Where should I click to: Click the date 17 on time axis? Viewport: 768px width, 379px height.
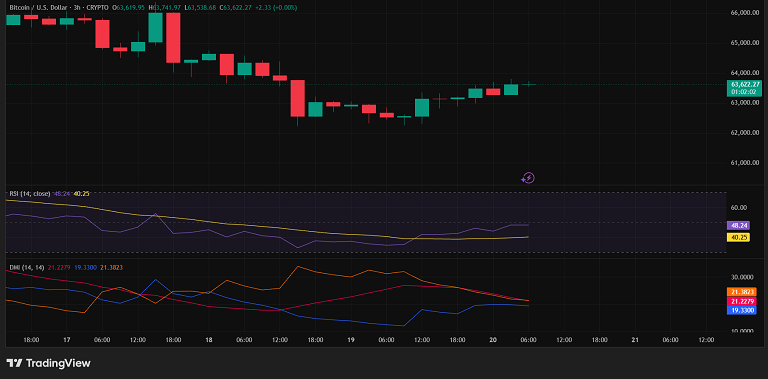(67, 340)
